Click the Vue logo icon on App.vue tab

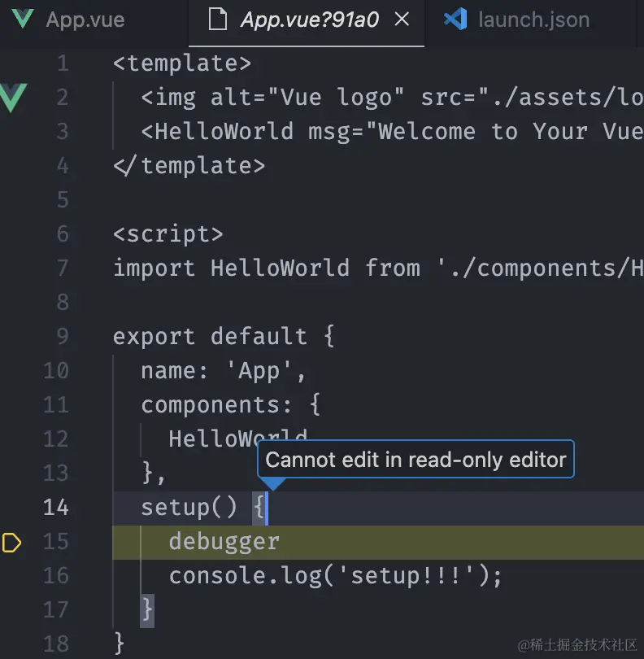click(22, 19)
